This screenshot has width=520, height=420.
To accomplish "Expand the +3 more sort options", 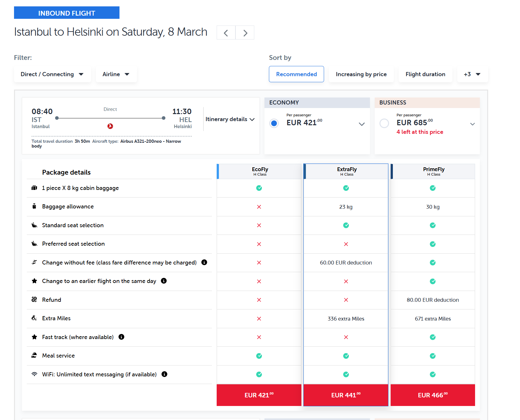I will (x=472, y=74).
